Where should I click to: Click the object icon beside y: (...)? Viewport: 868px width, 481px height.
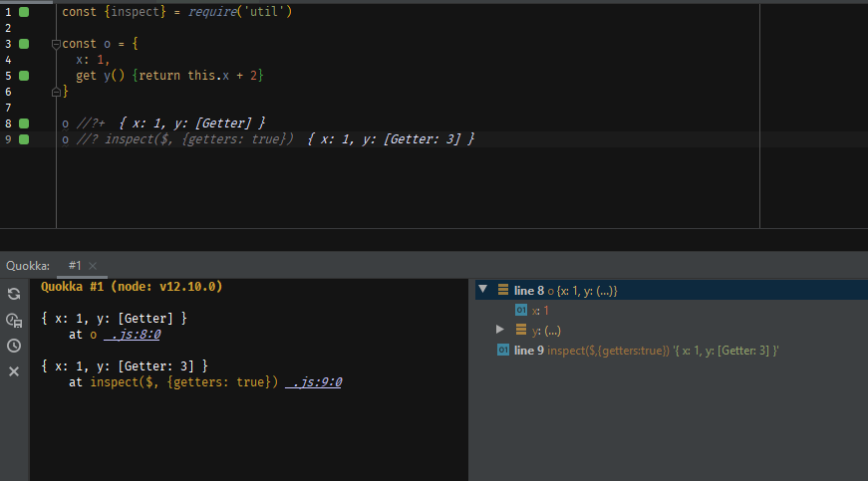coord(521,330)
